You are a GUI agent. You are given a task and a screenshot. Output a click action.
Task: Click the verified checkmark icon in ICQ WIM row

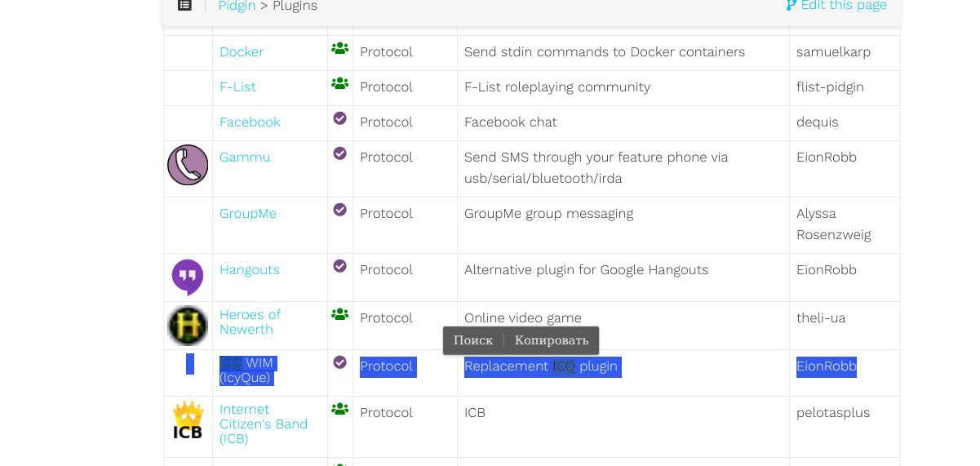(340, 362)
